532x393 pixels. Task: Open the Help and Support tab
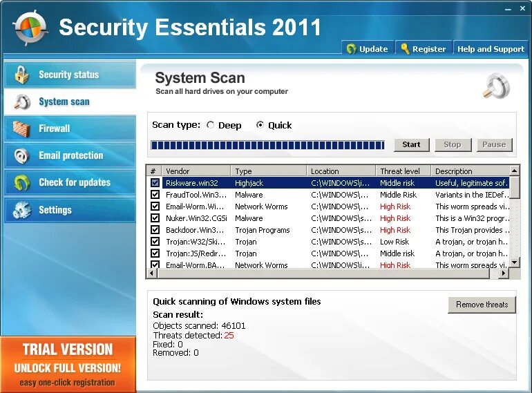click(x=491, y=48)
